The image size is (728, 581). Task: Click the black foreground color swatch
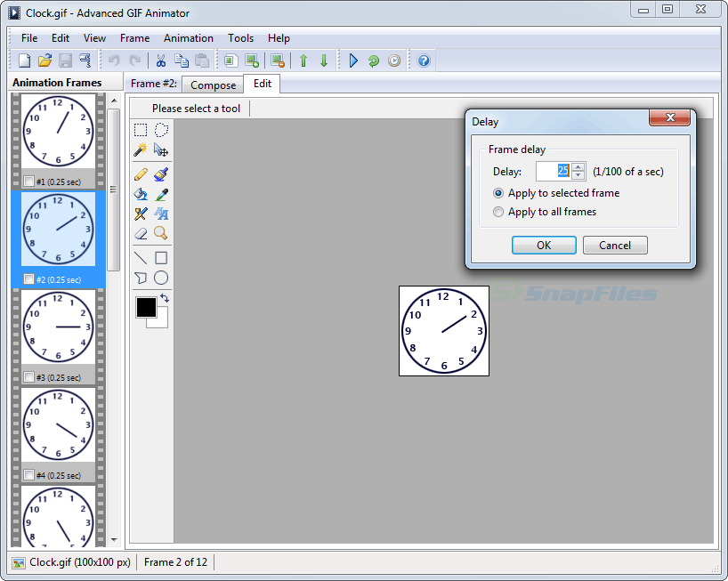click(146, 307)
